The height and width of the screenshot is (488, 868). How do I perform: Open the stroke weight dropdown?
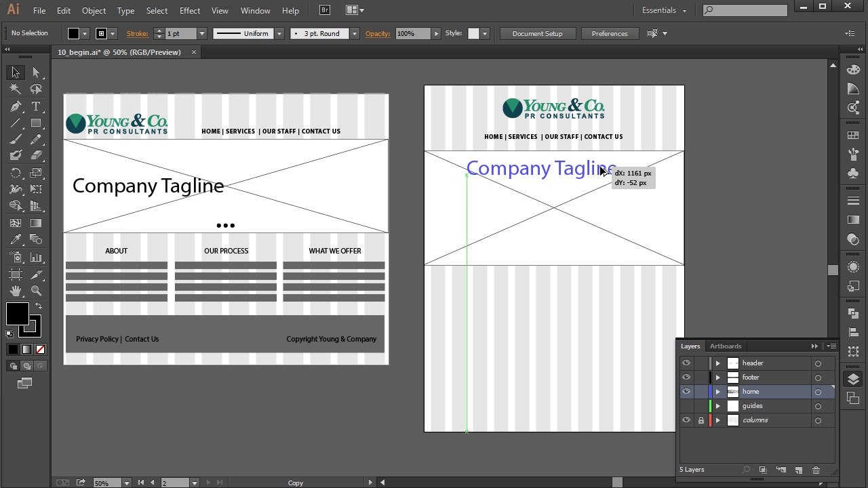201,33
